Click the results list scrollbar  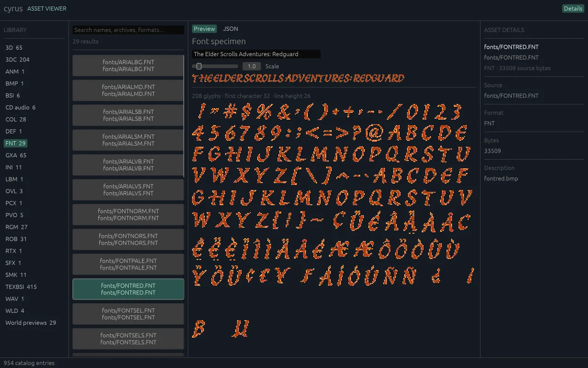184,115
